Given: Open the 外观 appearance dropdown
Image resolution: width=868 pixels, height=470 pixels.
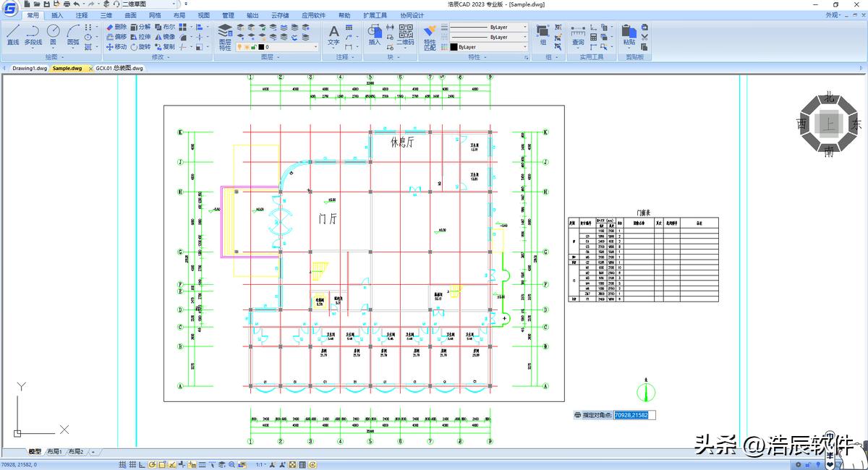Looking at the screenshot, I should 835,14.
